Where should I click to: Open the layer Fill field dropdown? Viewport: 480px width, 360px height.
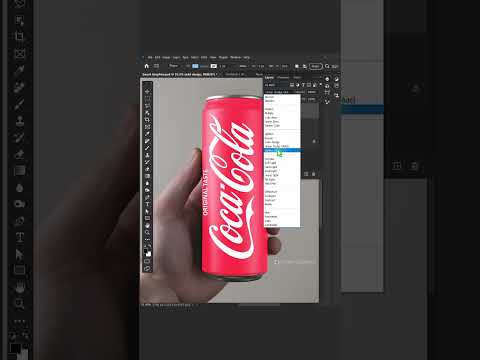[x=312, y=99]
